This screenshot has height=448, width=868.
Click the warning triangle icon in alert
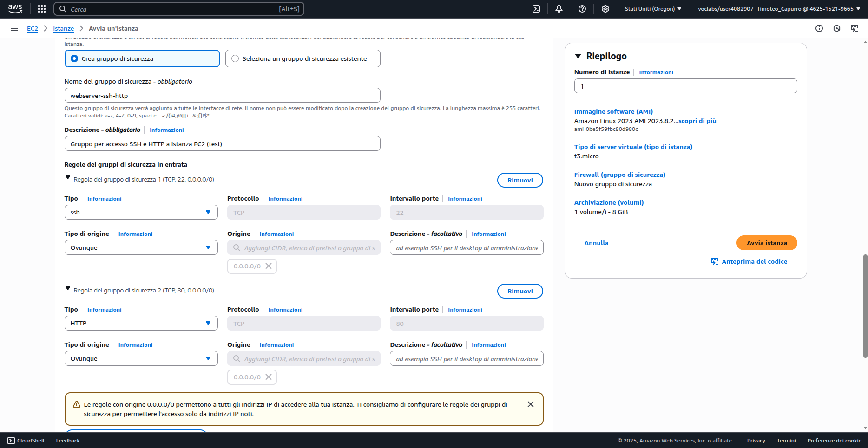click(77, 404)
